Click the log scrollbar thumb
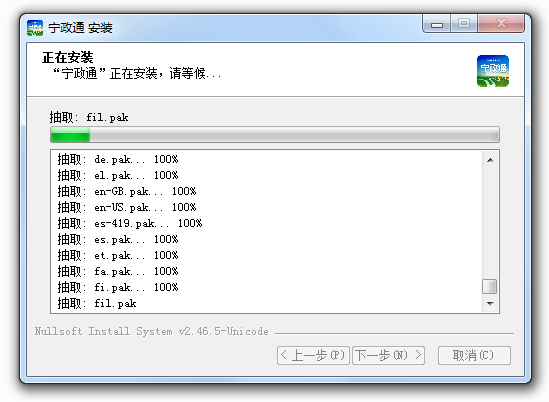The image size is (549, 402). (489, 286)
